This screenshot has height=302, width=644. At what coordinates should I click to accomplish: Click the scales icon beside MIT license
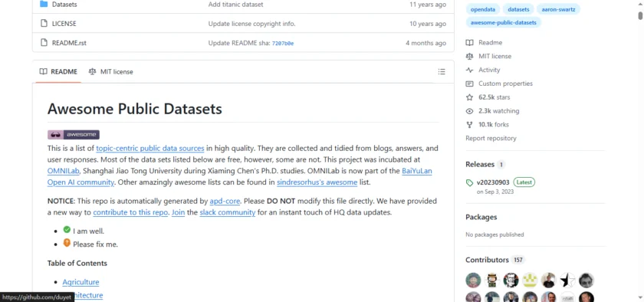click(469, 56)
